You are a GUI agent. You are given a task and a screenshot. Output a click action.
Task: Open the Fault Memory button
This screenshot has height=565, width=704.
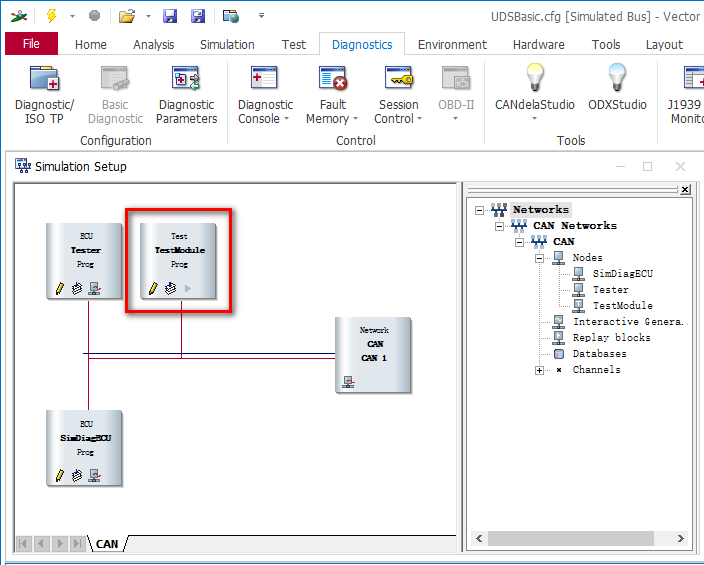pyautogui.click(x=333, y=95)
